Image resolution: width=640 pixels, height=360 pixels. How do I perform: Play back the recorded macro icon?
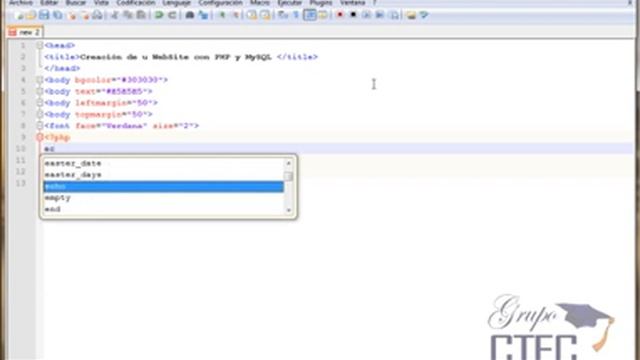367,15
